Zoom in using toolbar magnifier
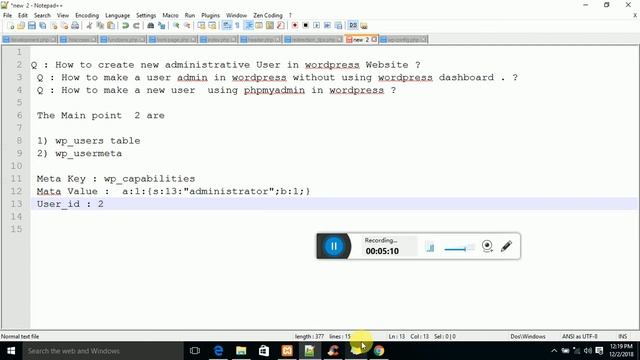The image size is (640, 360). pyautogui.click(x=176, y=26)
